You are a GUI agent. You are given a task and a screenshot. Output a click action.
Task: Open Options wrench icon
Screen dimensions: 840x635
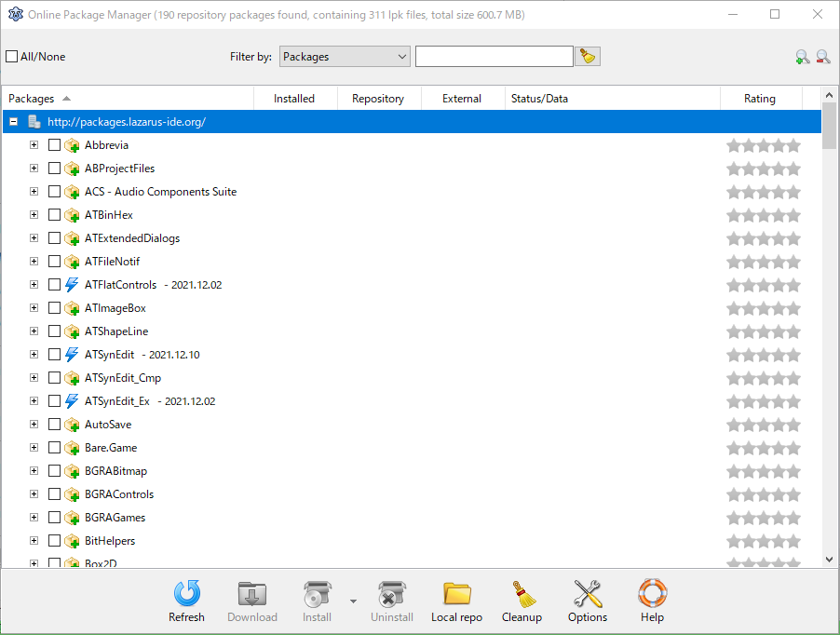pos(588,594)
